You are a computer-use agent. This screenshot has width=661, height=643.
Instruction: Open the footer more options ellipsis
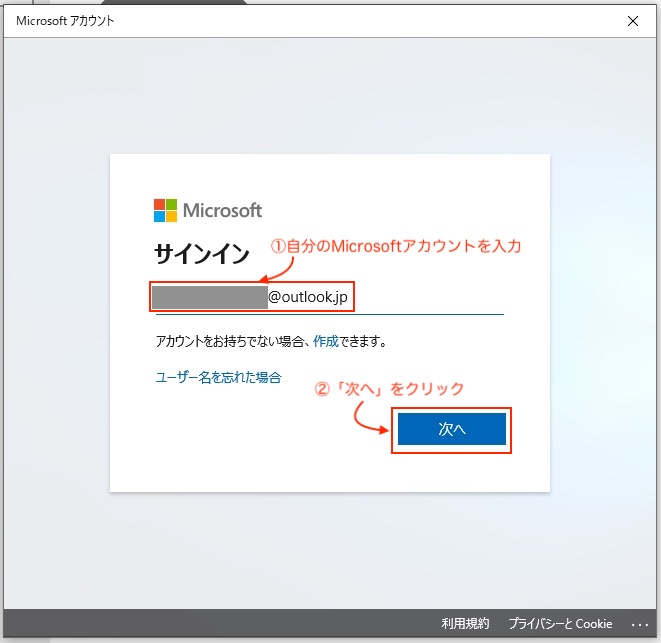pyautogui.click(x=640, y=624)
